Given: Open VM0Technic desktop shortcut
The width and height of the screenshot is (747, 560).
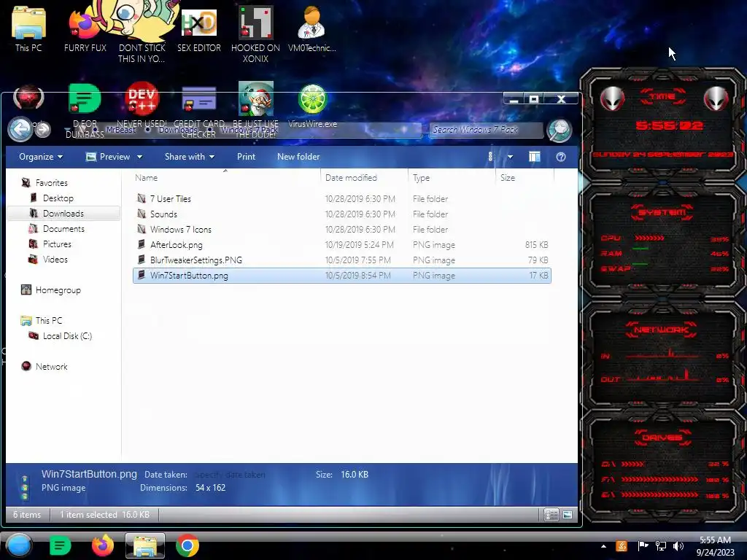Looking at the screenshot, I should (x=311, y=29).
